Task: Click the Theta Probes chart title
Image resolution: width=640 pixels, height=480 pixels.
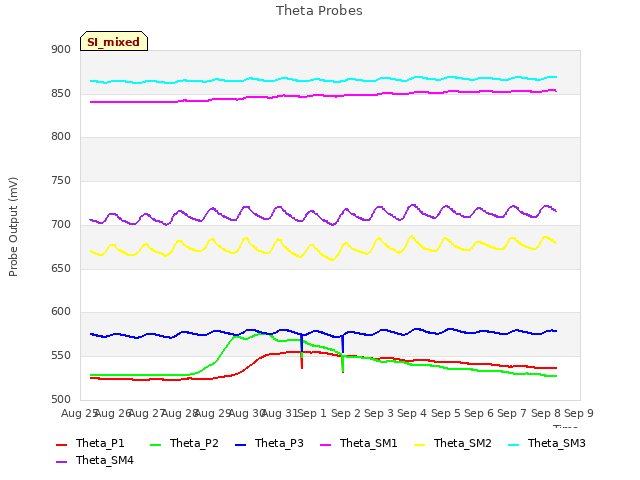Action: click(x=319, y=11)
